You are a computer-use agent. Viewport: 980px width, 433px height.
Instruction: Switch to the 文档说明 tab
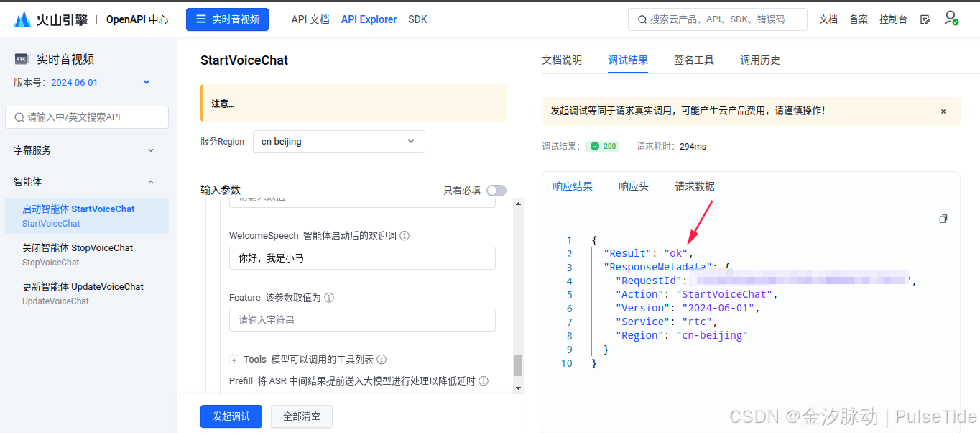coord(562,60)
